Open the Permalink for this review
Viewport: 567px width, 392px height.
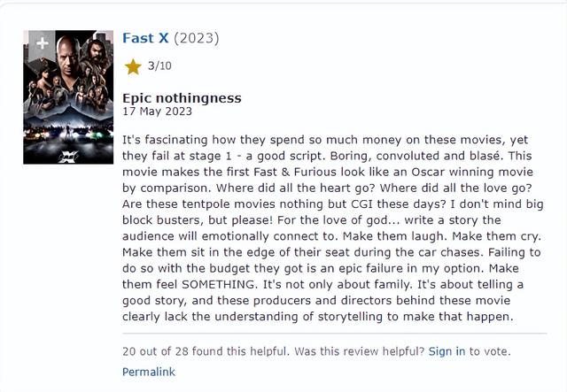point(148,372)
